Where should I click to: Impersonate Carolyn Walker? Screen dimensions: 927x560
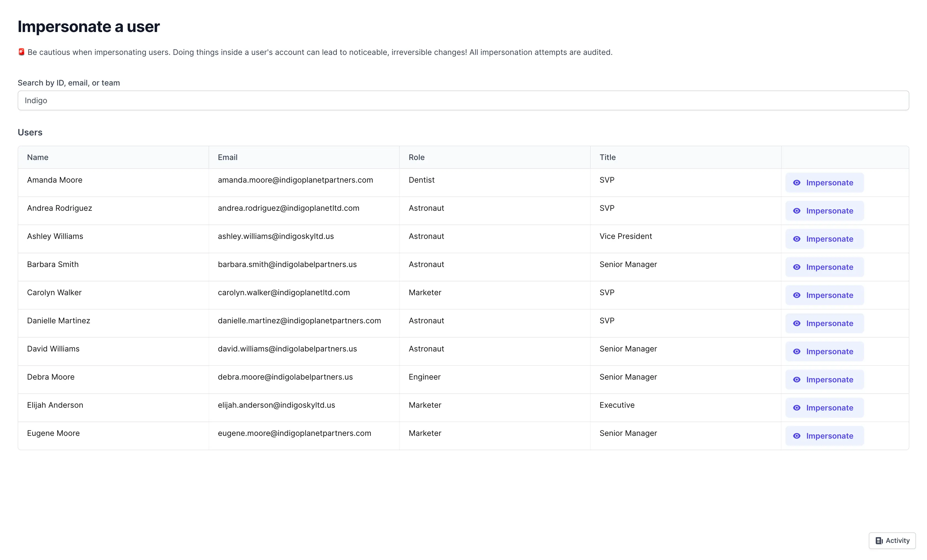click(824, 295)
